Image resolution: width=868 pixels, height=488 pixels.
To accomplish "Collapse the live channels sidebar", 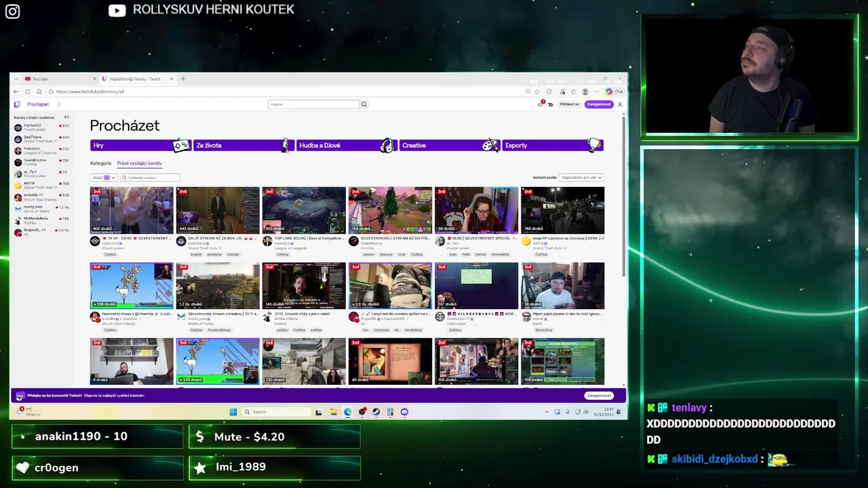I will [x=66, y=117].
